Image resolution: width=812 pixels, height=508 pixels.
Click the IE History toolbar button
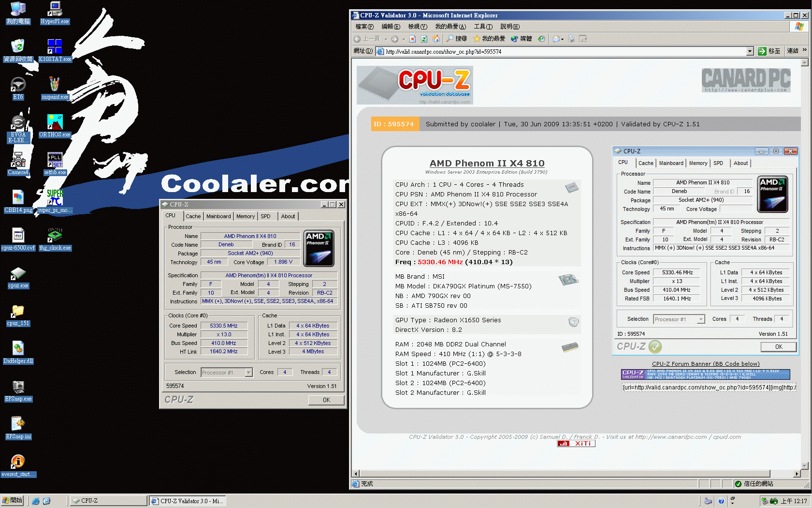click(541, 39)
